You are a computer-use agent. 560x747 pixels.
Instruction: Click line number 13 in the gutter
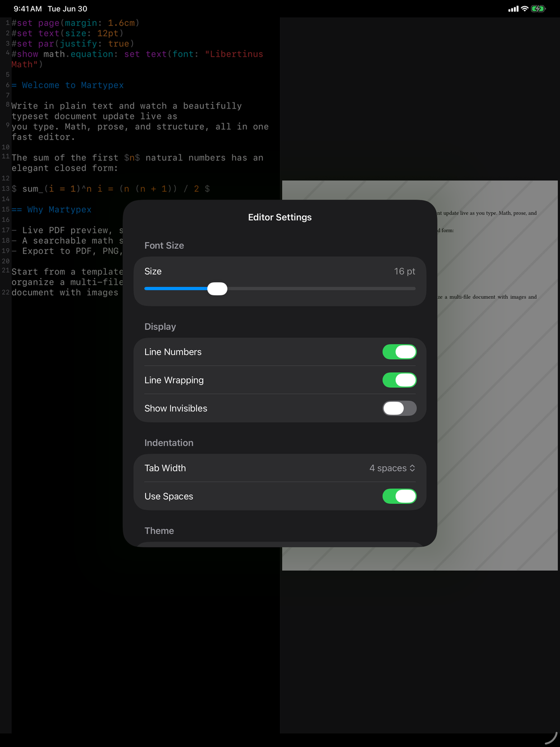pyautogui.click(x=6, y=189)
